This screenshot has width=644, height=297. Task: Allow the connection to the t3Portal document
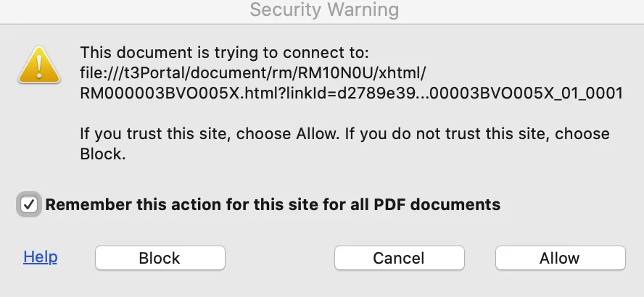click(x=559, y=258)
